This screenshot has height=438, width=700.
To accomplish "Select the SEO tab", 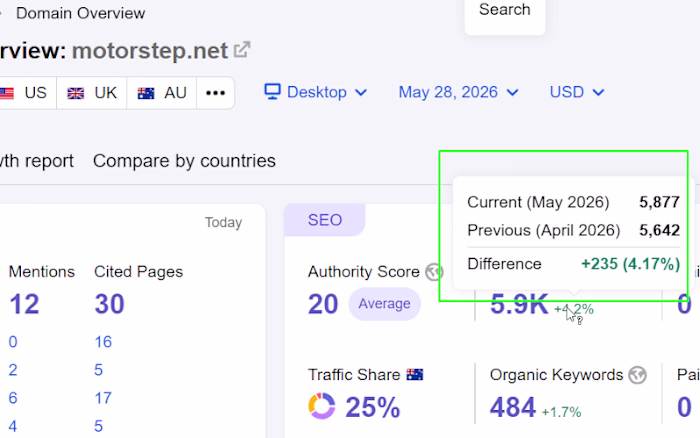I will coord(325,220).
